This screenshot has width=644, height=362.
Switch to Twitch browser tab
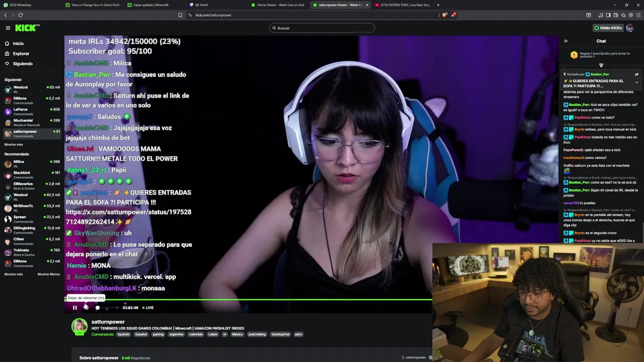point(216,5)
